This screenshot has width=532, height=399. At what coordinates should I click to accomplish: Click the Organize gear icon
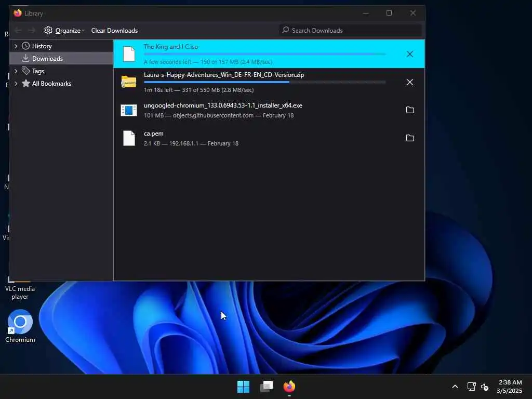(48, 30)
